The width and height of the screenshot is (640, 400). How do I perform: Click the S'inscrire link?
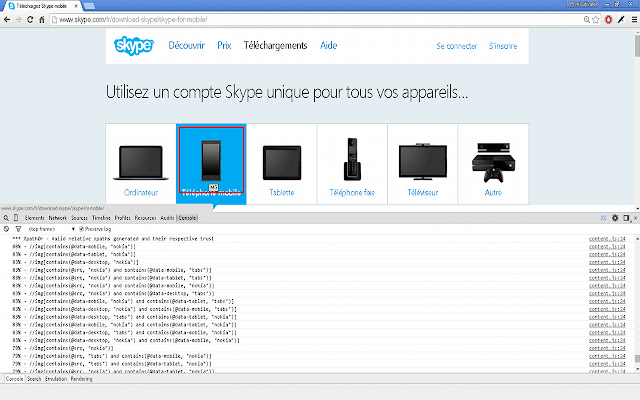503,46
